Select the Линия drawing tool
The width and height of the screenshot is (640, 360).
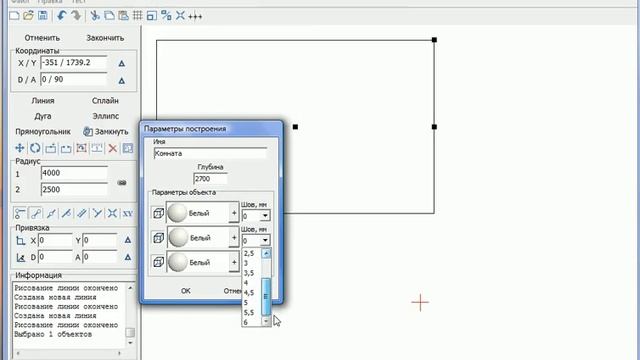[43, 101]
